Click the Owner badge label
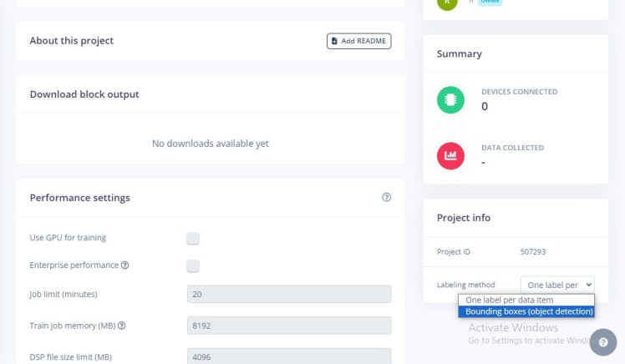The width and height of the screenshot is (625, 364). click(490, 2)
